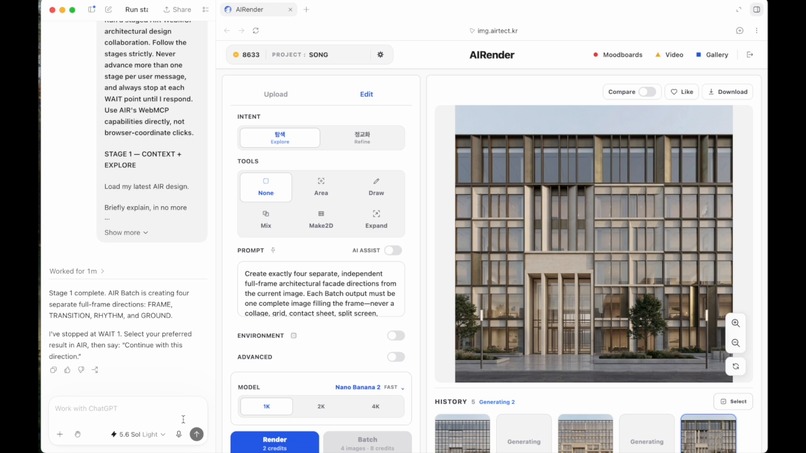The width and height of the screenshot is (806, 453).
Task: Expand the Worked for 1m details
Action: [77, 271]
